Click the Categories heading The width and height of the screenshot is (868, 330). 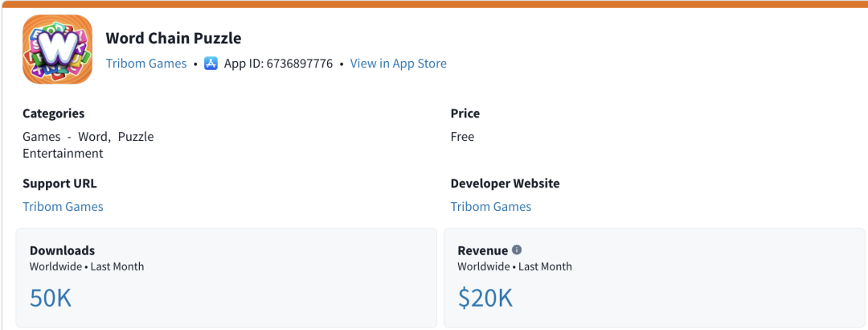click(x=54, y=113)
